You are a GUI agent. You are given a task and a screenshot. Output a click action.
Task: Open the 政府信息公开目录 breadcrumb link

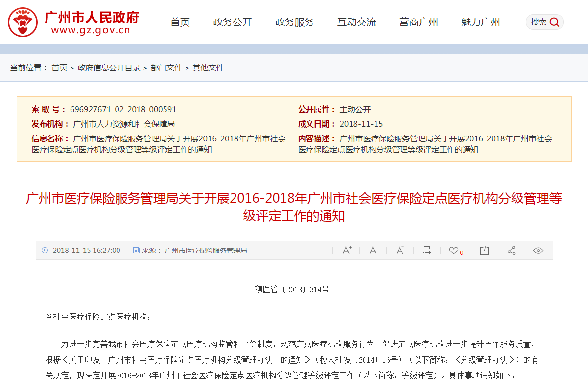pyautogui.click(x=109, y=68)
